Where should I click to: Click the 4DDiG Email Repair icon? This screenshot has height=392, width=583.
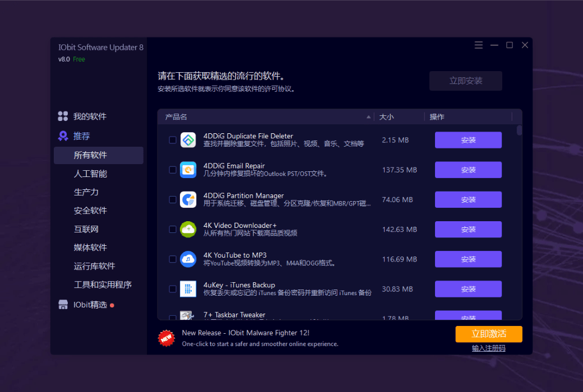coord(188,170)
